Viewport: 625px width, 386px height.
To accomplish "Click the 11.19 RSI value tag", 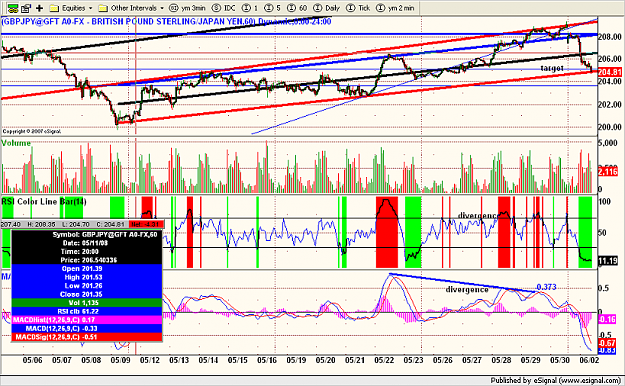I will pyautogui.click(x=608, y=261).
